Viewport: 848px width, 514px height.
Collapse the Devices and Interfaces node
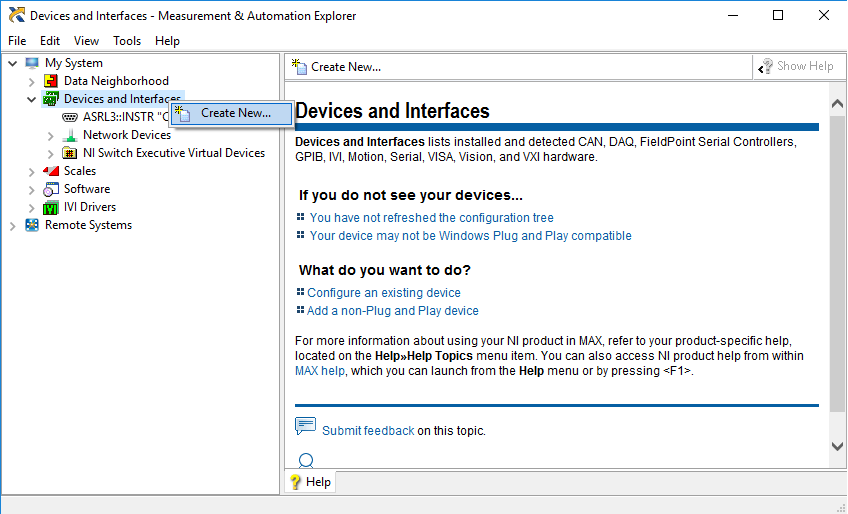[32, 99]
